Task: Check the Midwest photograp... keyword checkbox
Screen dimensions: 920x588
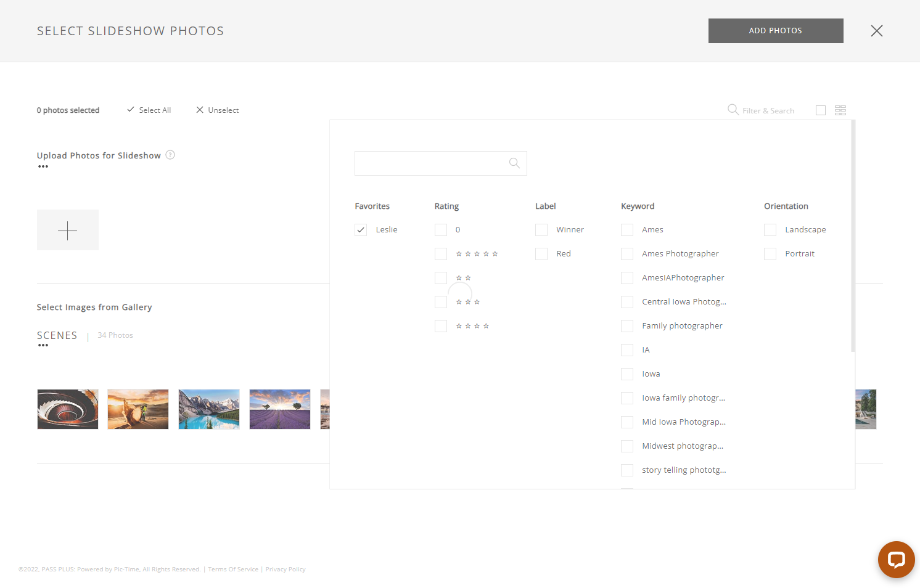Action: coord(627,446)
